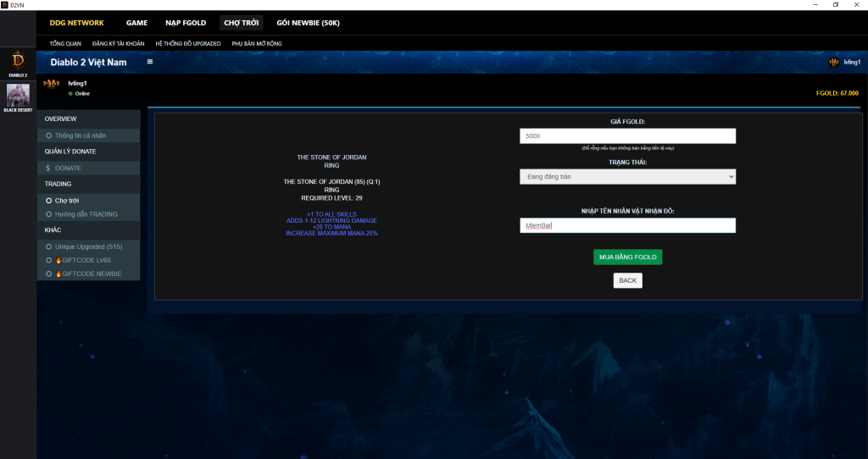Click fire icon of GIFTCODE NEWBIE
This screenshot has width=868, height=459.
[58, 274]
